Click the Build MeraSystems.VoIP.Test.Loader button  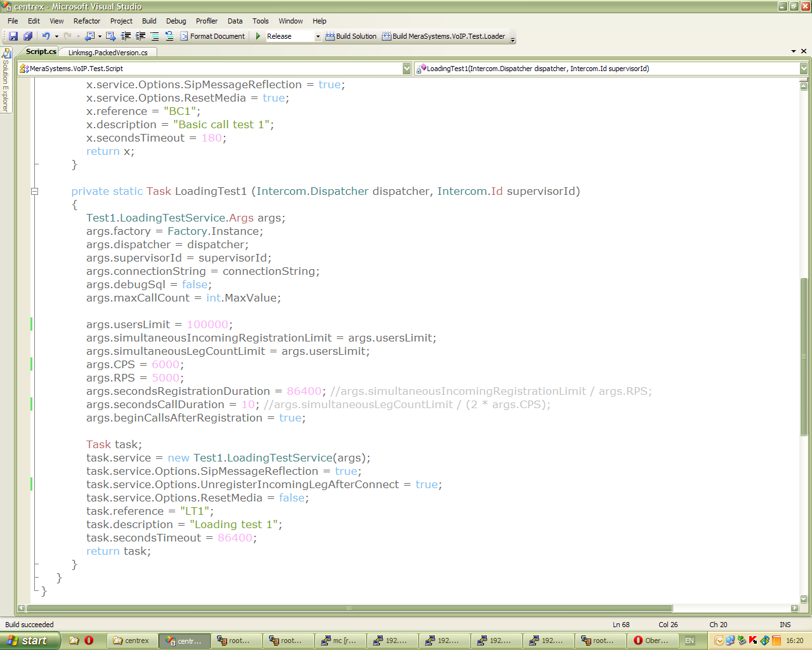(443, 36)
